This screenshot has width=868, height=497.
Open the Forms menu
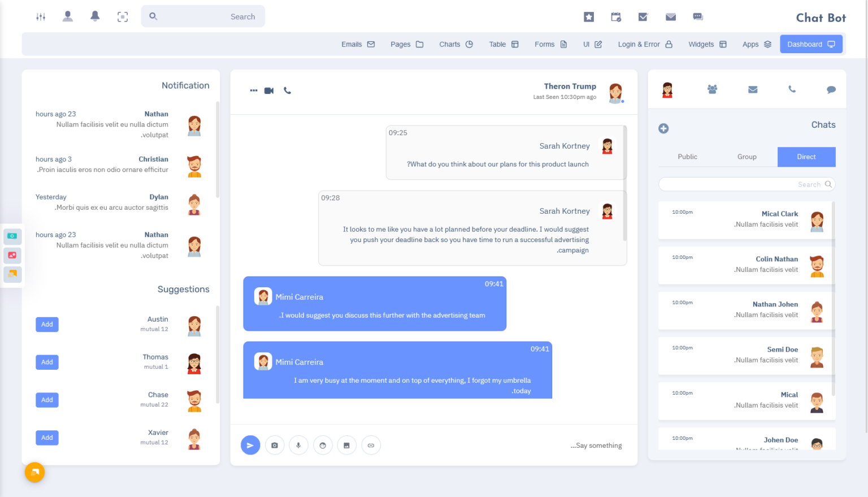pos(550,44)
